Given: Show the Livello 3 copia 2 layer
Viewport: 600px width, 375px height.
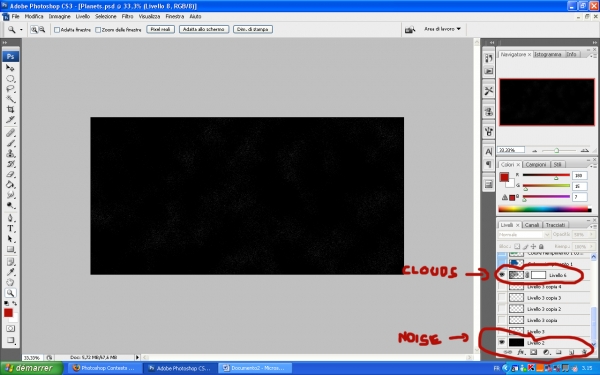Looking at the screenshot, I should tap(502, 308).
